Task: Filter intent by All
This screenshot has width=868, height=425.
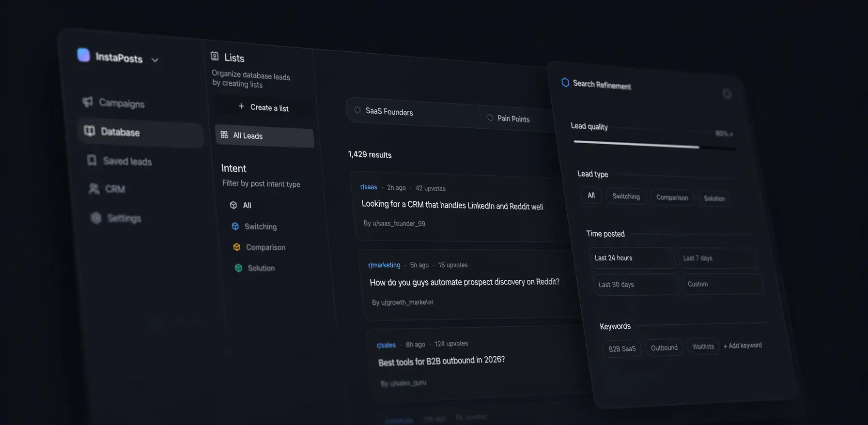Action: 247,205
